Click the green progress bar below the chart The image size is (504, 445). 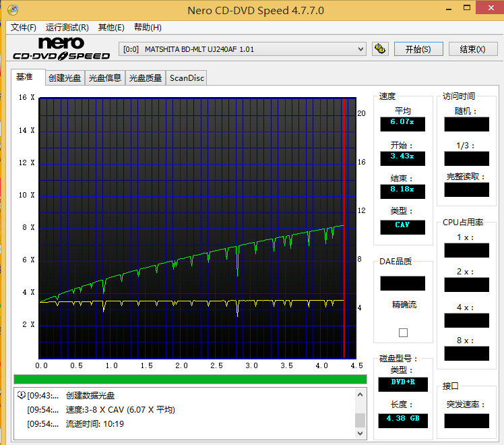click(x=190, y=380)
